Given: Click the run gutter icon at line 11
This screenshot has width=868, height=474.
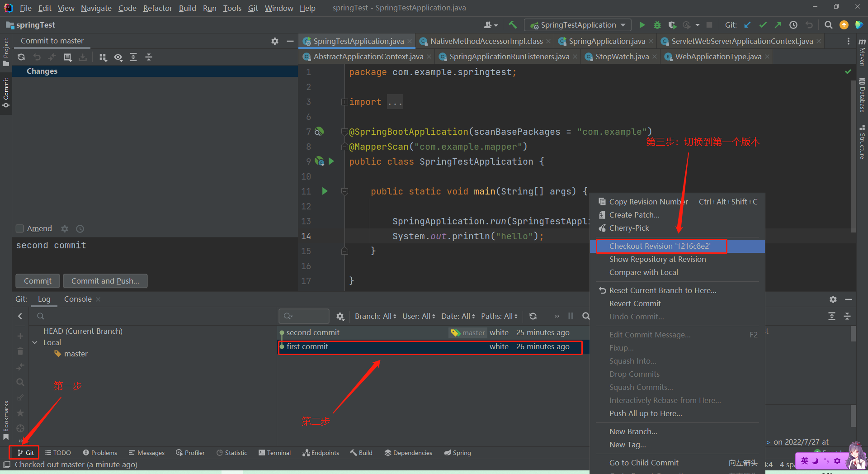Looking at the screenshot, I should pos(325,191).
